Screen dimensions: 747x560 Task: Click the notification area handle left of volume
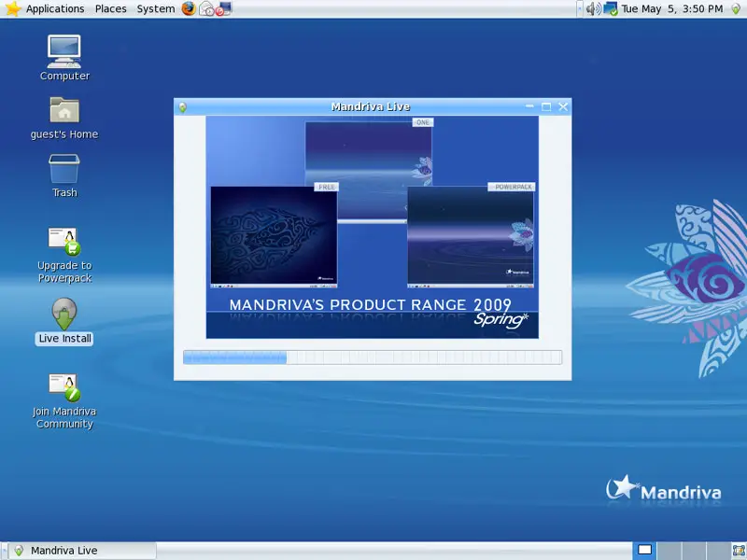click(x=580, y=8)
